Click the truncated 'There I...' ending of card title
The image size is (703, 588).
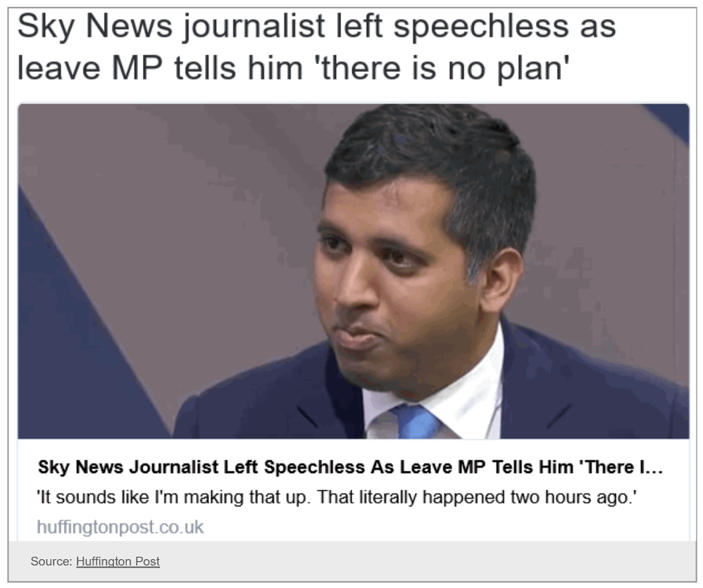click(x=621, y=467)
